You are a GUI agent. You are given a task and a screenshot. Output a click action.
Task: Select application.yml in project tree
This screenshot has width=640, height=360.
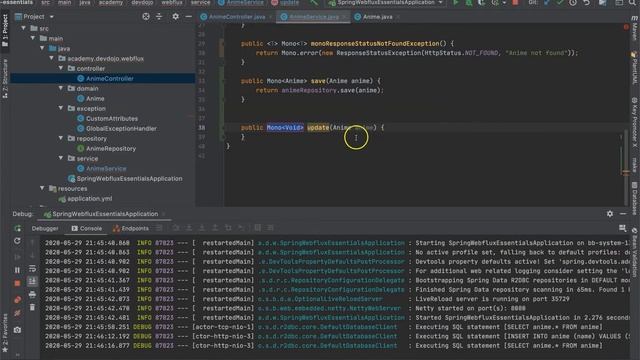pyautogui.click(x=85, y=199)
